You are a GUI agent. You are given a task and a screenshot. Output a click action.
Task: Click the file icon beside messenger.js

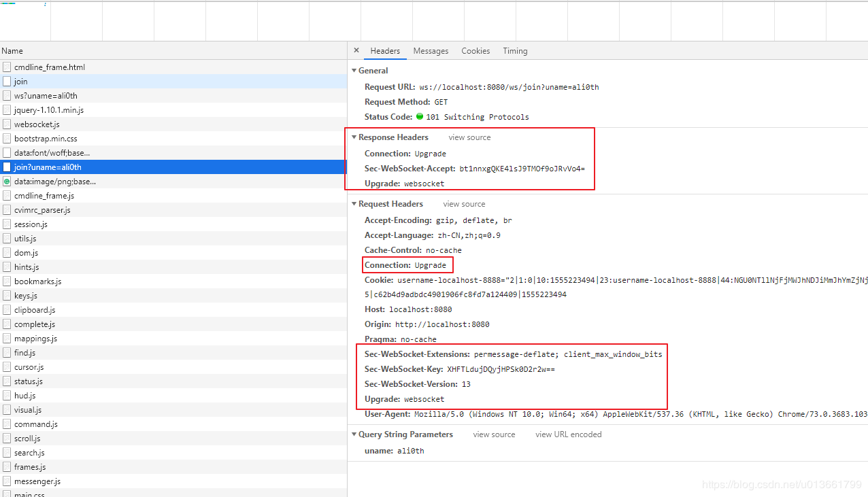pos(7,481)
